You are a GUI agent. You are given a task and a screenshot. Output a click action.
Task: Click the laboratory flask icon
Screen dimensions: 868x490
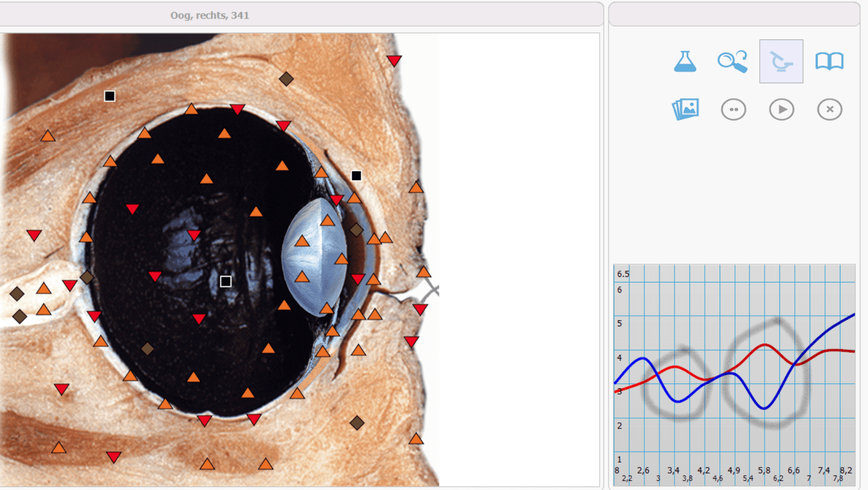coord(685,62)
